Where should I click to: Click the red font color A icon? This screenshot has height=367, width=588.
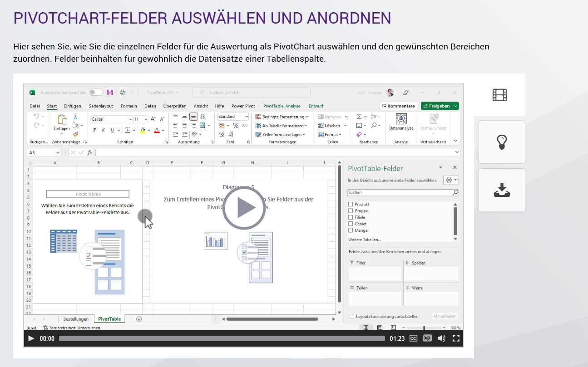pyautogui.click(x=157, y=130)
